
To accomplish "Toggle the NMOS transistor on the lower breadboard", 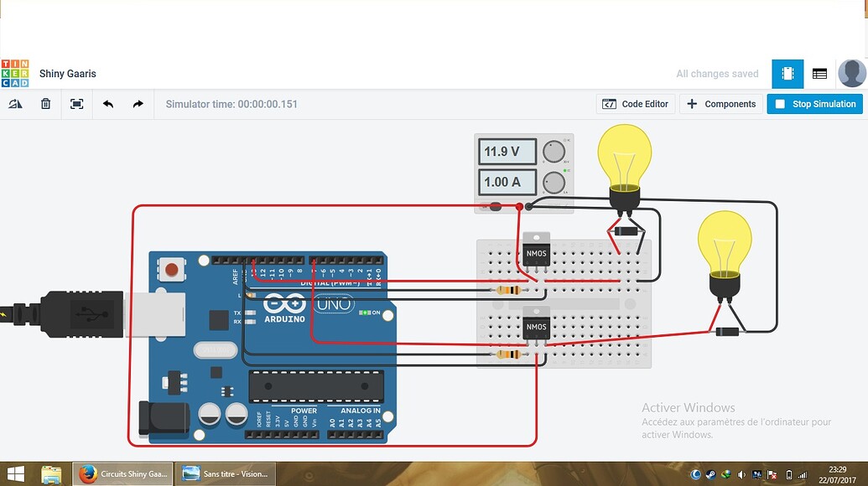I will tap(535, 326).
